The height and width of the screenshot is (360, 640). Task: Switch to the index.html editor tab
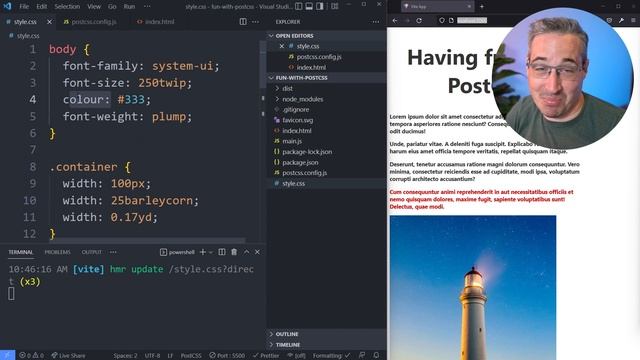(x=156, y=22)
